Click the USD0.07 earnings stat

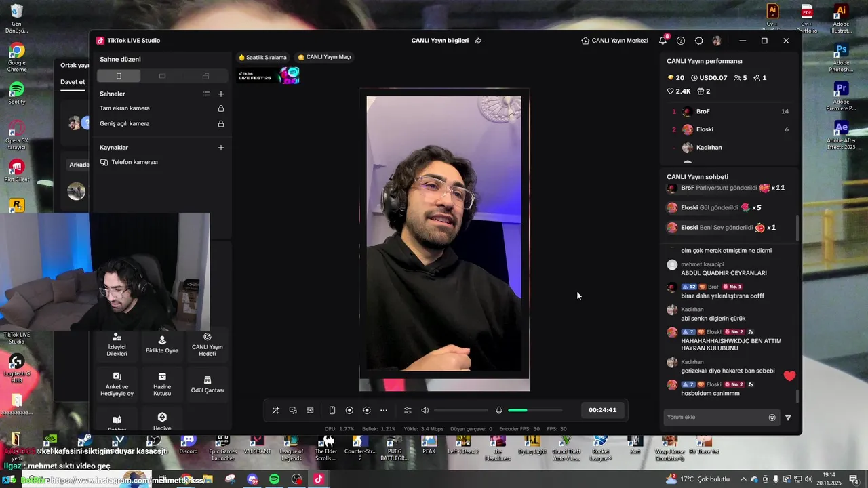click(x=709, y=78)
